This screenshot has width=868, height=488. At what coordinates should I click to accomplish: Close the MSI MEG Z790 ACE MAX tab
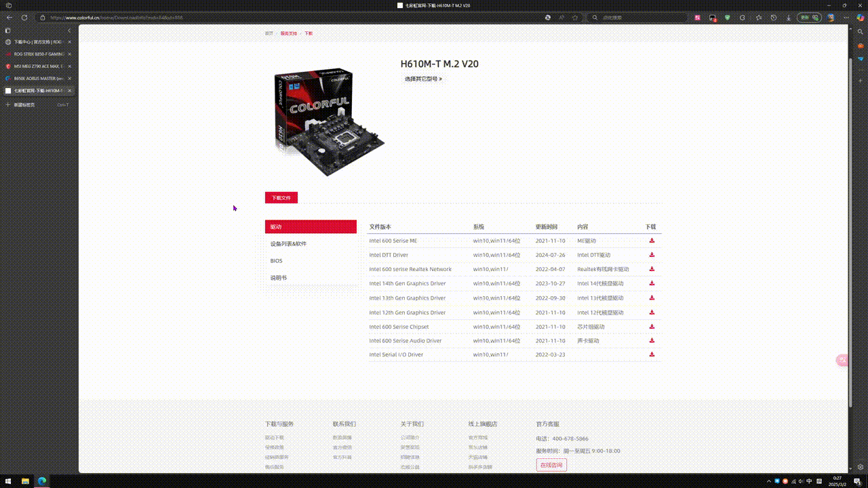pos(69,66)
